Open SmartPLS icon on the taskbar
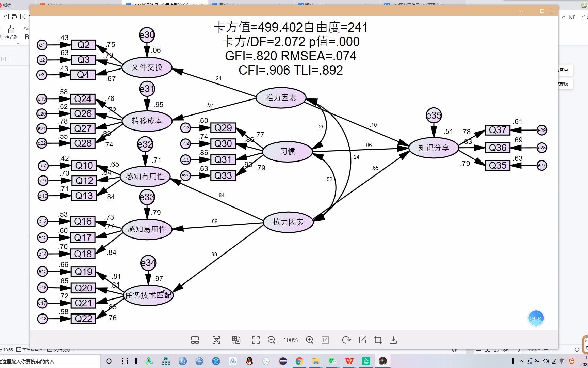The width and height of the screenshot is (588, 368). [x=216, y=361]
